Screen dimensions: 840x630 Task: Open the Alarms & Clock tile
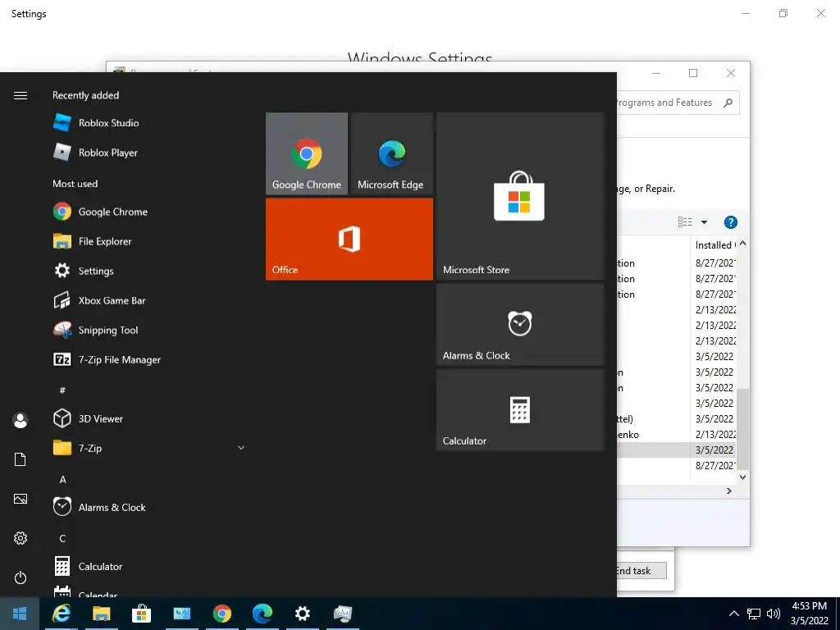[520, 325]
